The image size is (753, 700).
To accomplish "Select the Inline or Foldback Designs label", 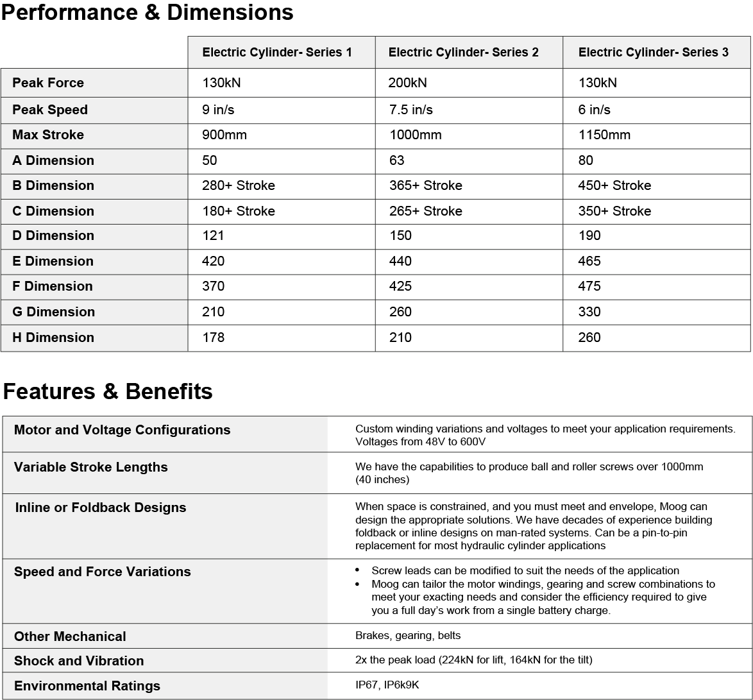I will point(101,508).
